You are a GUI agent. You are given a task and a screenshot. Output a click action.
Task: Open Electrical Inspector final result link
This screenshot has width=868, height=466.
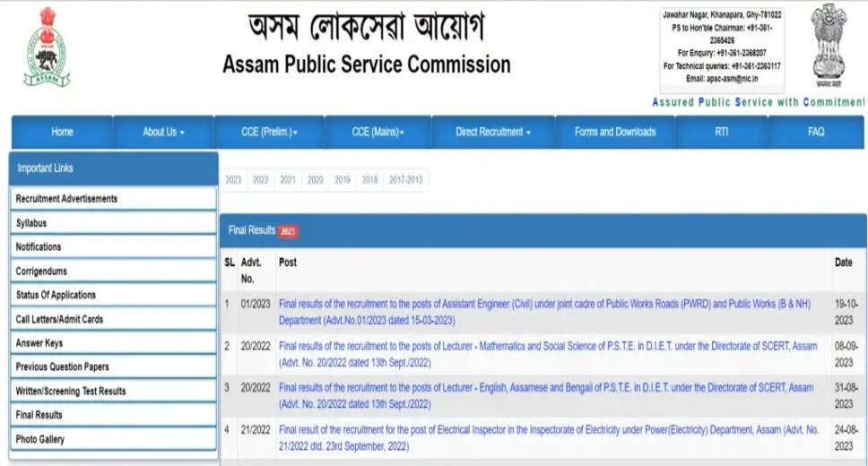click(x=549, y=438)
